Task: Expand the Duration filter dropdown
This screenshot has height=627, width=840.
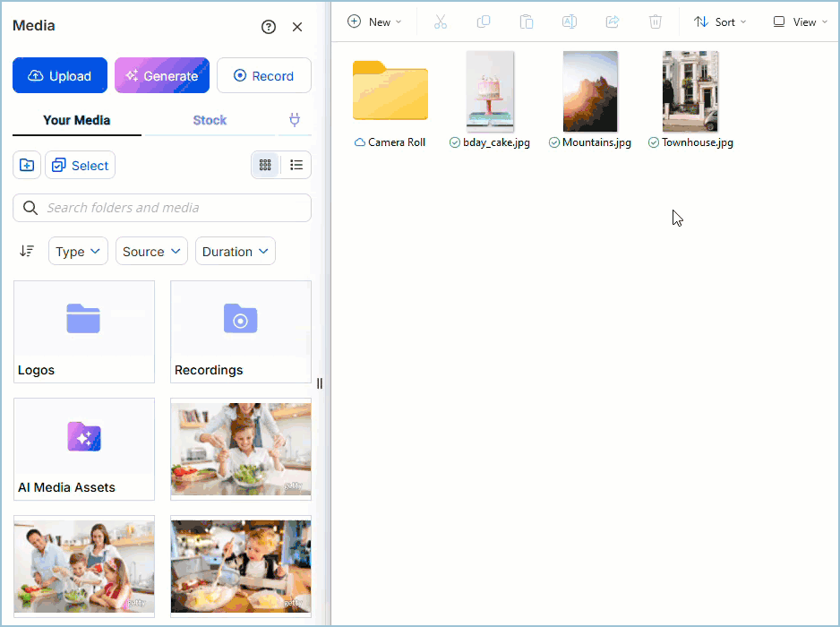Action: coord(235,252)
